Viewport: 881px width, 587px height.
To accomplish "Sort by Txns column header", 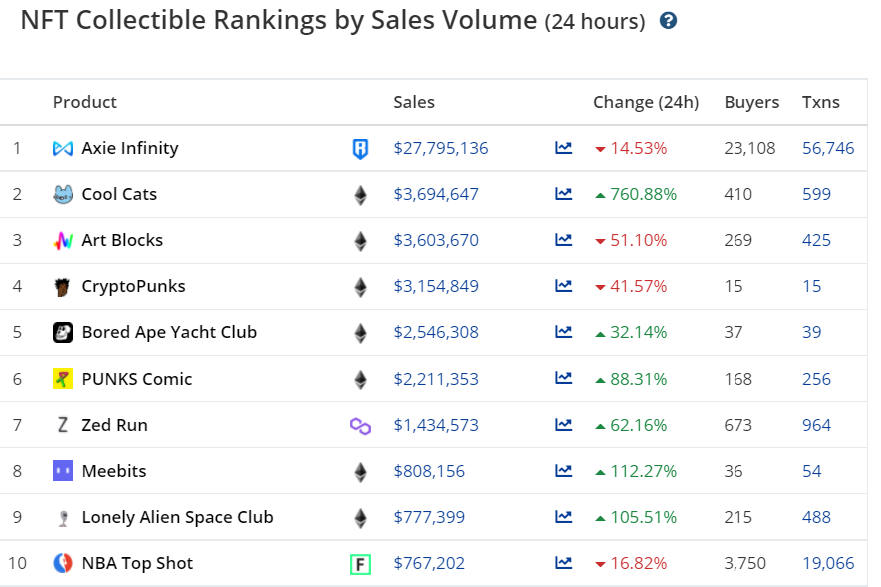I will click(820, 102).
